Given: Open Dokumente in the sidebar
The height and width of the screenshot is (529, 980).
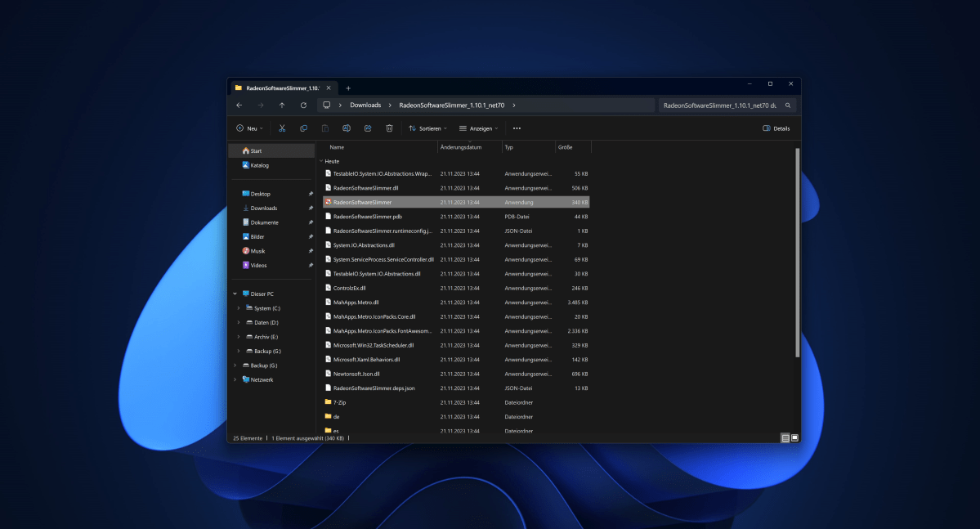Looking at the screenshot, I should click(x=264, y=222).
